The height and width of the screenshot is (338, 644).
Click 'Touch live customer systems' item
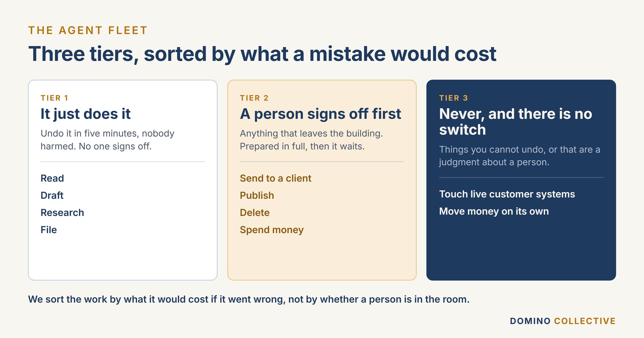point(507,194)
